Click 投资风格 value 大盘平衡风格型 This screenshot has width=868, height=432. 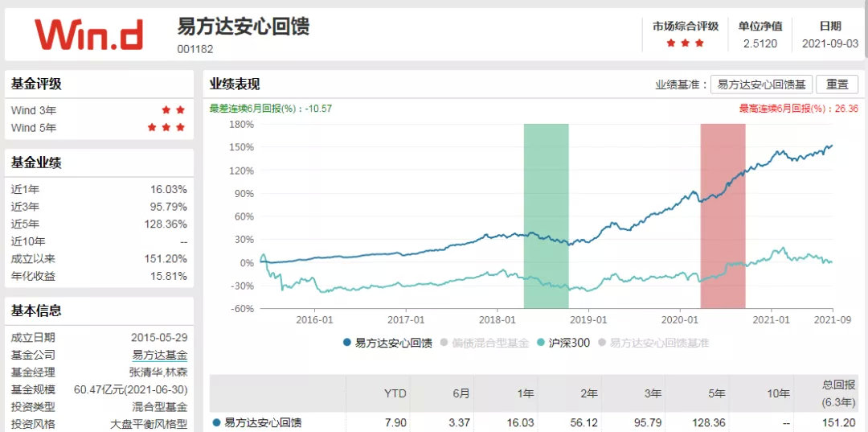149,424
